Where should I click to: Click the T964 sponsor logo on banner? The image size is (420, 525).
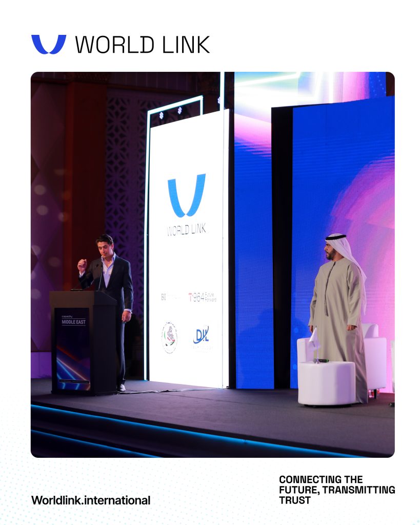203,297
